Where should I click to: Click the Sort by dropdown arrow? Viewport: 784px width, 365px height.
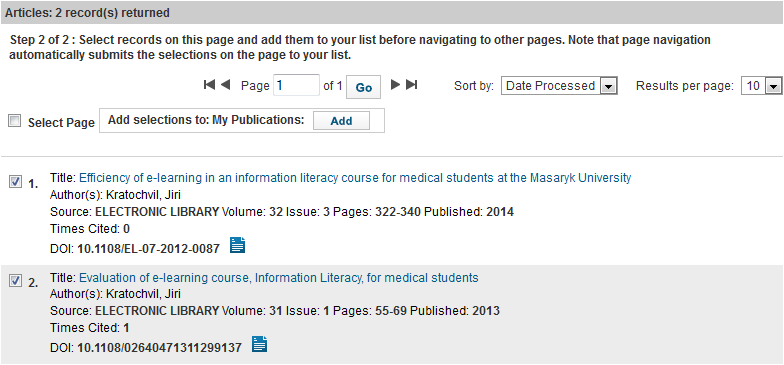[x=608, y=86]
